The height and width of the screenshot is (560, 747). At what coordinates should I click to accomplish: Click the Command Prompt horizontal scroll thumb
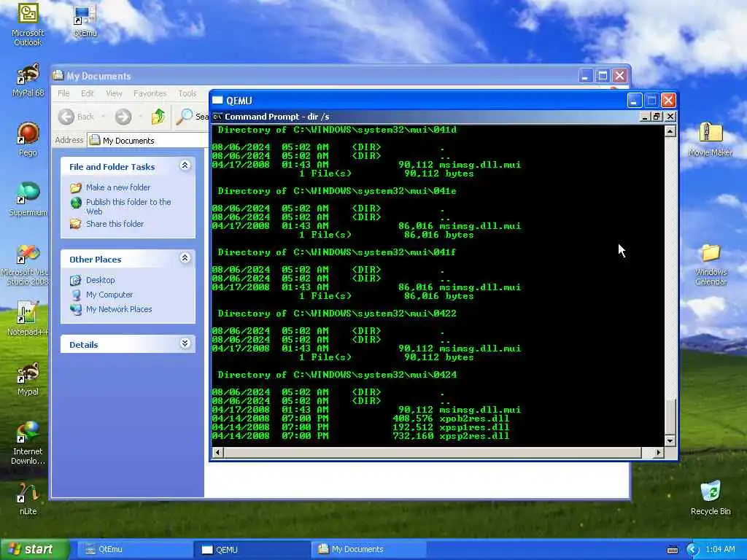[433, 452]
